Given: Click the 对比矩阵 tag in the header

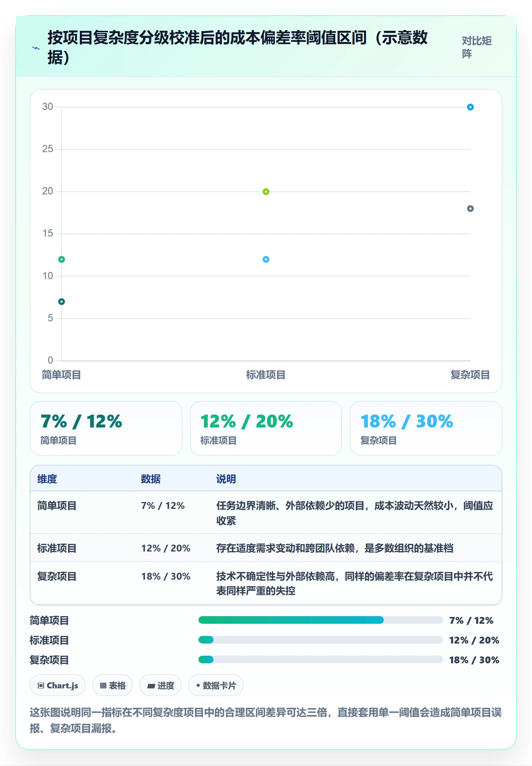Looking at the screenshot, I should 477,47.
